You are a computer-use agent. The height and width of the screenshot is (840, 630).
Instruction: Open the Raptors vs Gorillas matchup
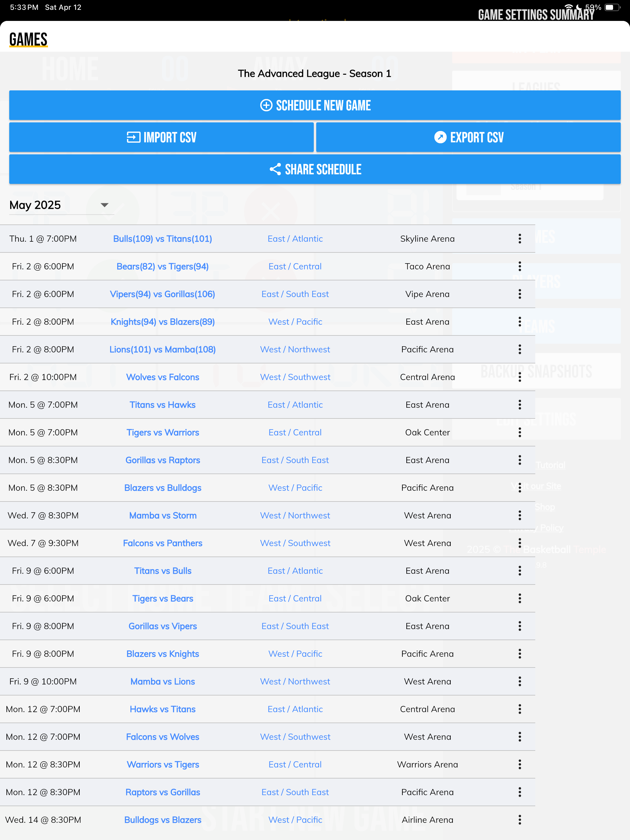tap(163, 792)
